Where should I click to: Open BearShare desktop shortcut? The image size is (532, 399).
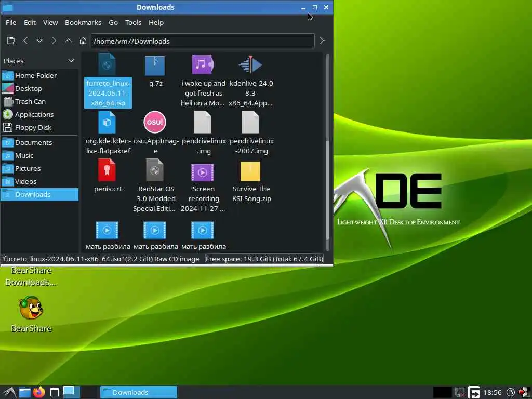(x=31, y=314)
